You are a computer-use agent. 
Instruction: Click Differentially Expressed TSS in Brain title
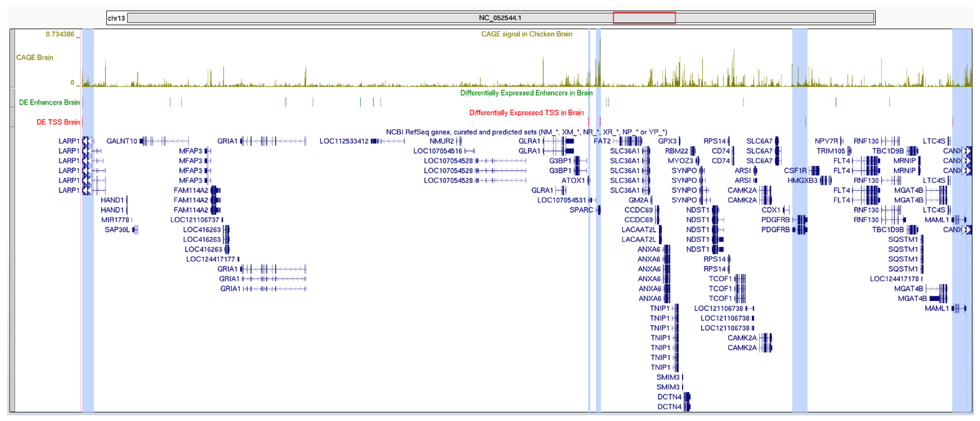tap(526, 113)
